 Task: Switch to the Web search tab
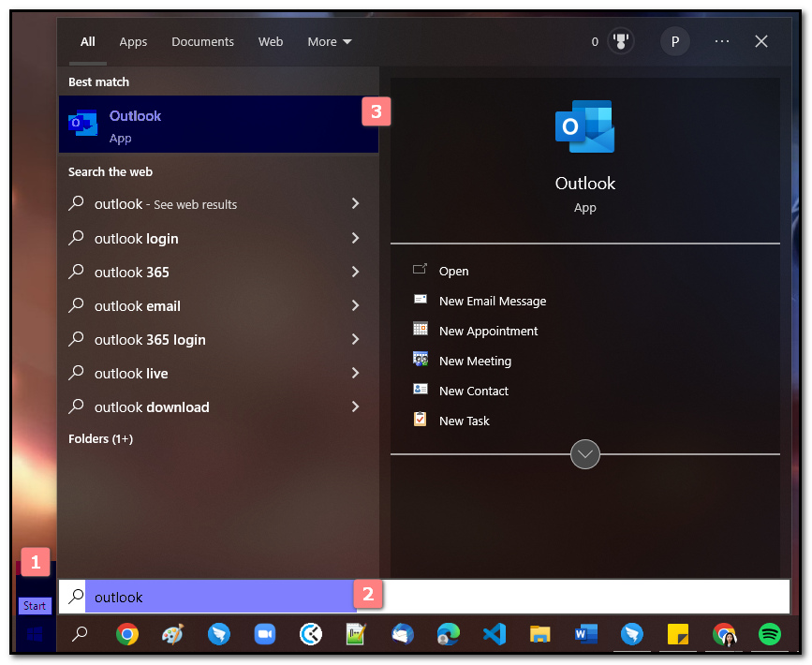271,41
